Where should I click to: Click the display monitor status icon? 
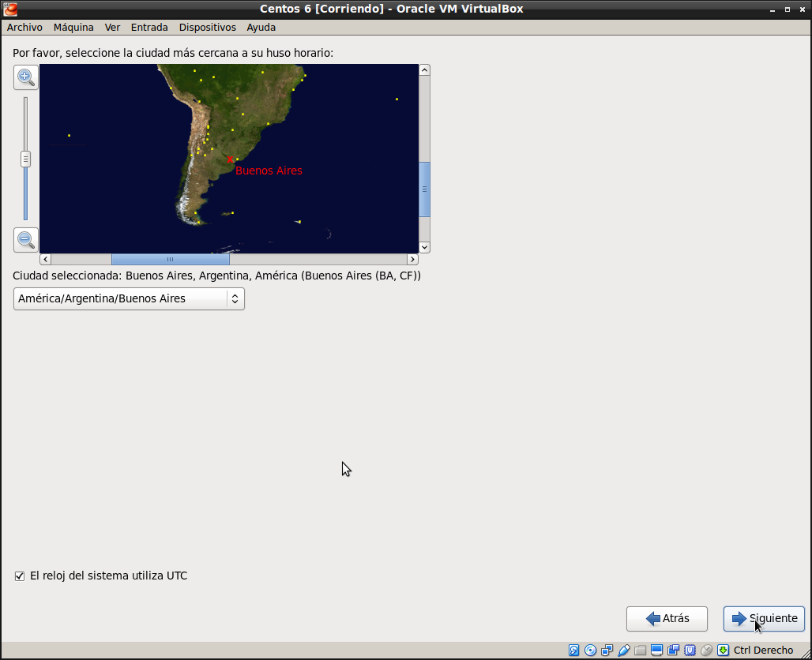click(x=656, y=651)
